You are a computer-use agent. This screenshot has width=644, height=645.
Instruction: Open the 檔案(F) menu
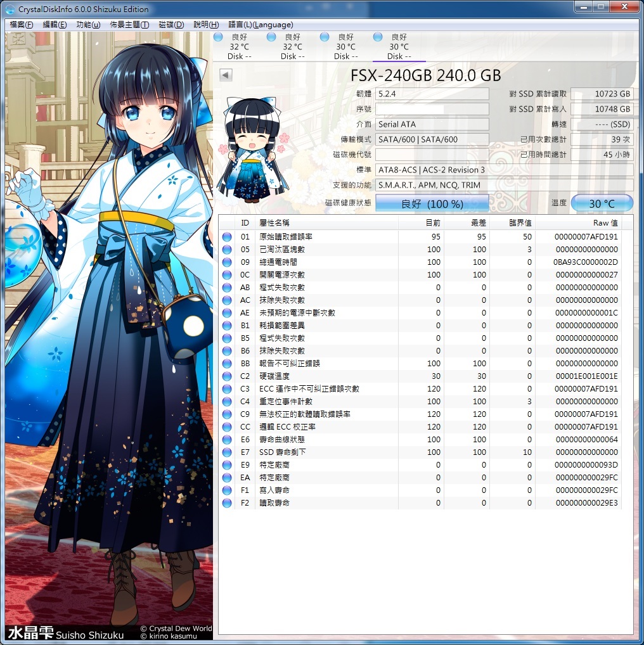21,25
